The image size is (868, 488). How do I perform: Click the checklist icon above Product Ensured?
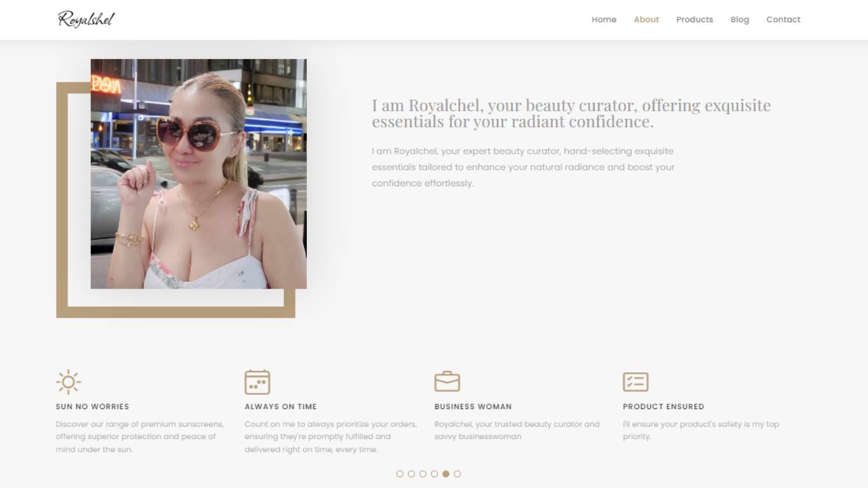(x=635, y=382)
